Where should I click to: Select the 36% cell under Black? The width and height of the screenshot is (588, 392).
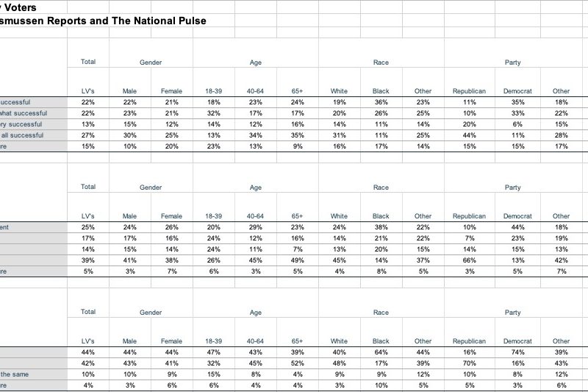pos(381,102)
